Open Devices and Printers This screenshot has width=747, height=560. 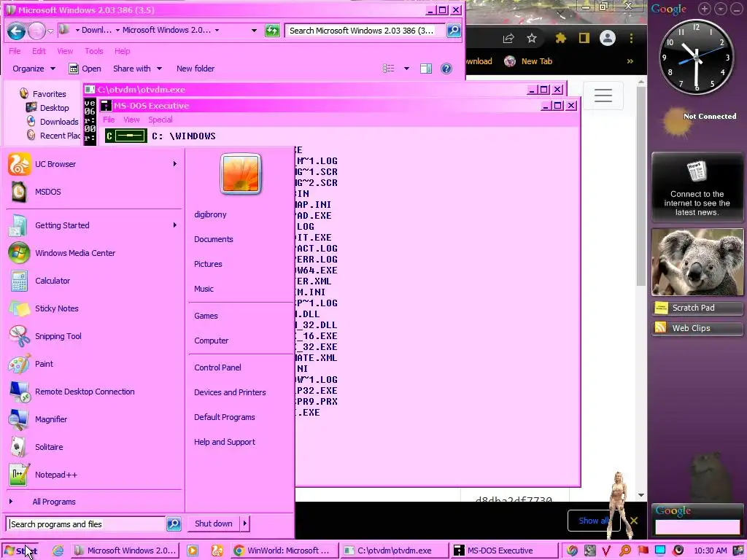[230, 392]
